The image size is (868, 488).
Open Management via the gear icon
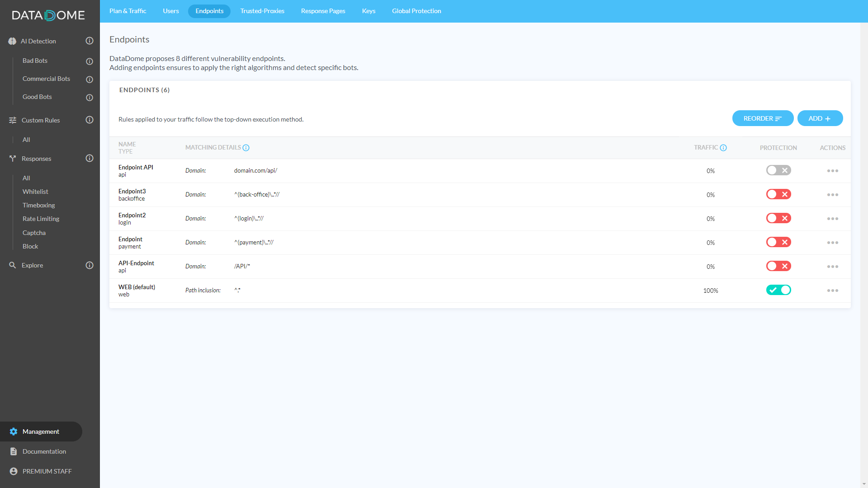tap(14, 432)
